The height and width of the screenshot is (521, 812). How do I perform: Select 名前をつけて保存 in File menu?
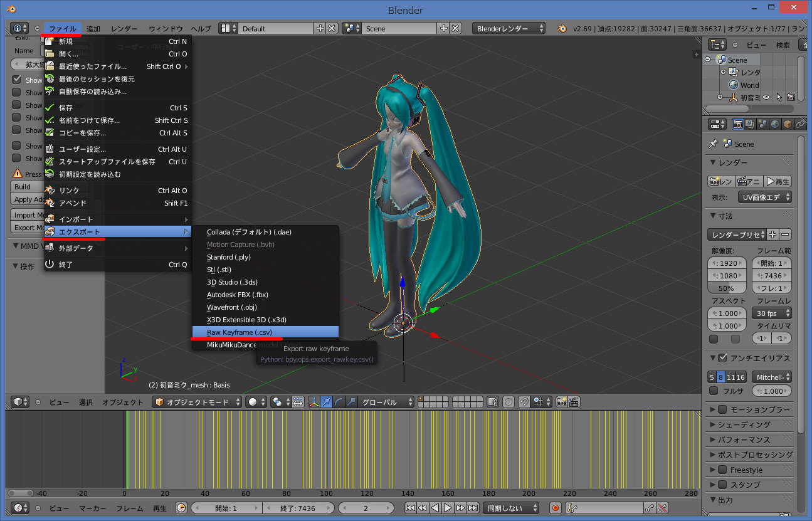(117, 120)
